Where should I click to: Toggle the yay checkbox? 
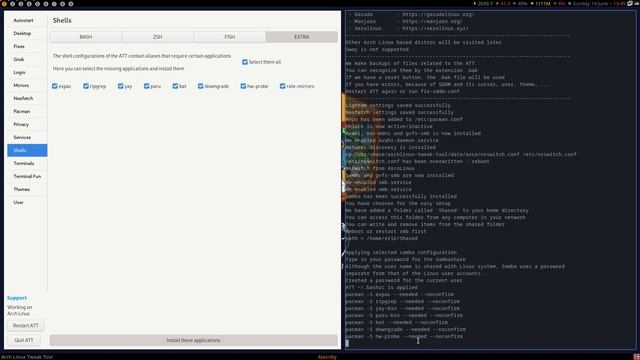[120, 86]
